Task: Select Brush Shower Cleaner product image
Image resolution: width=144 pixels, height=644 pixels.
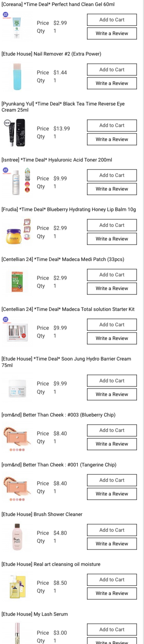Action: tap(17, 537)
